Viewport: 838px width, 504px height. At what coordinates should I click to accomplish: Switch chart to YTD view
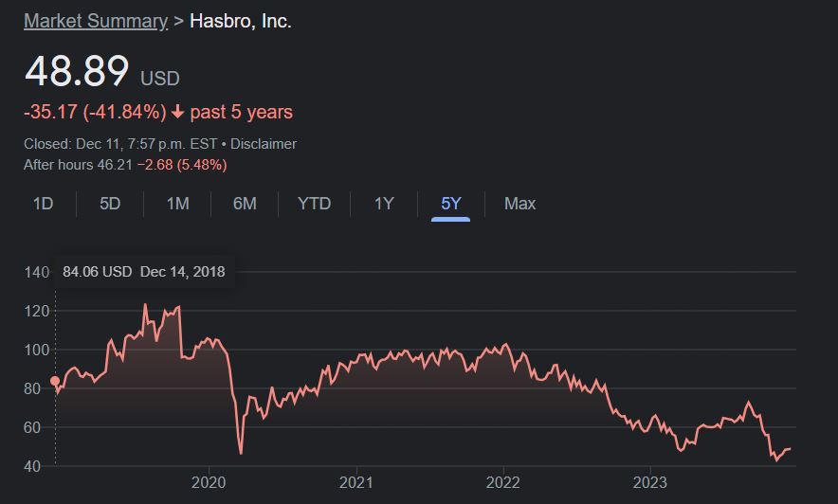[x=314, y=204]
